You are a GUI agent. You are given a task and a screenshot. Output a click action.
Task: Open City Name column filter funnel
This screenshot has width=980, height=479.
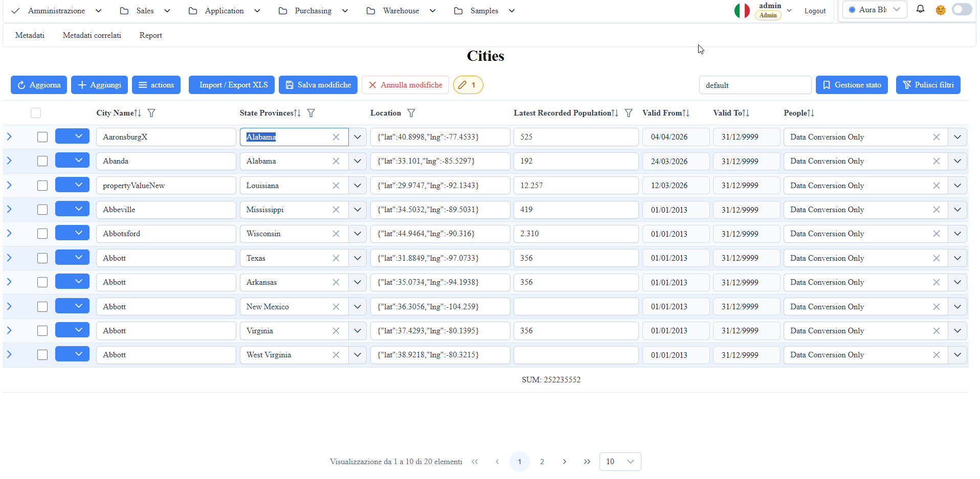(x=151, y=113)
